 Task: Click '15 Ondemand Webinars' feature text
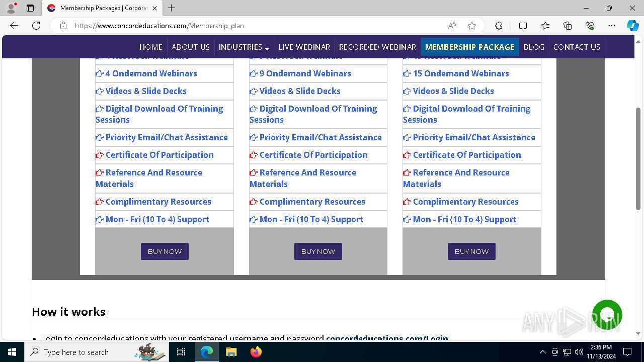click(461, 73)
